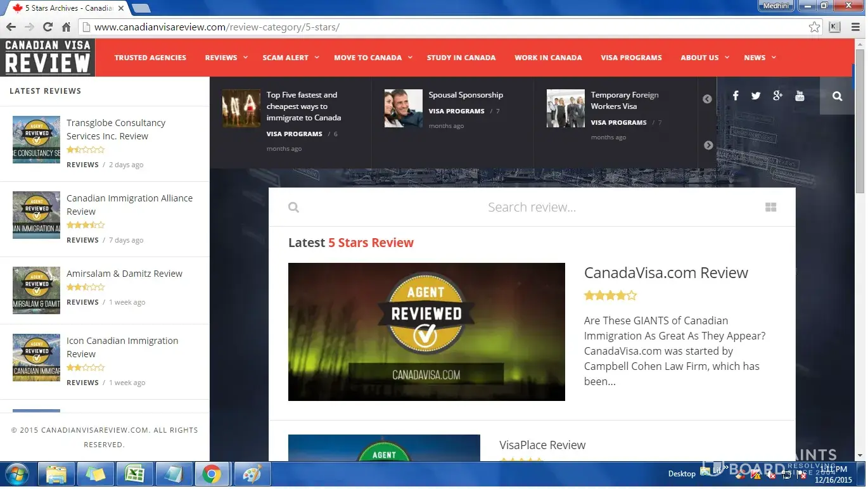Open the Google Plus social icon
This screenshot has width=868, height=489.
coord(777,96)
